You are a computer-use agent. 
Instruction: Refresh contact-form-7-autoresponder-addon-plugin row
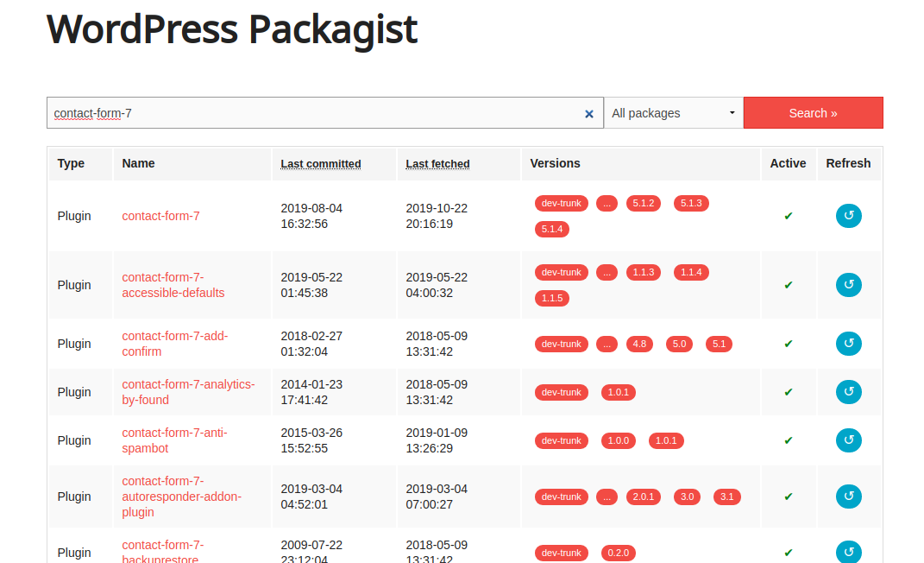click(x=848, y=497)
